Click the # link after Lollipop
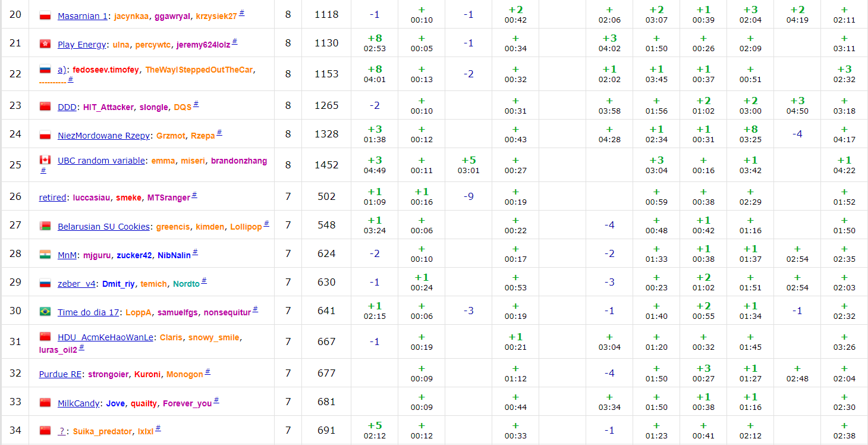The image size is (868, 445). tap(266, 224)
